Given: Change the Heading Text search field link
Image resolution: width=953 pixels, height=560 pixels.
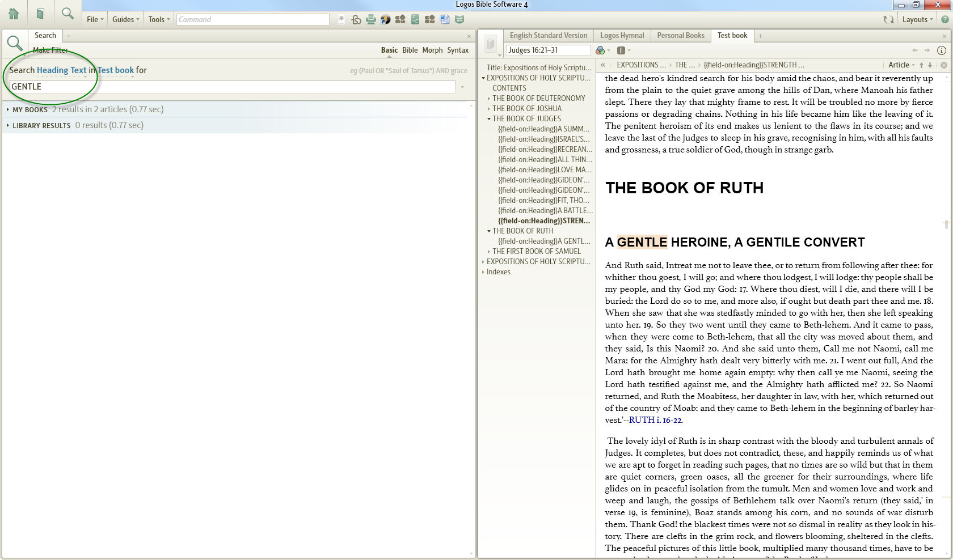Looking at the screenshot, I should 61,70.
